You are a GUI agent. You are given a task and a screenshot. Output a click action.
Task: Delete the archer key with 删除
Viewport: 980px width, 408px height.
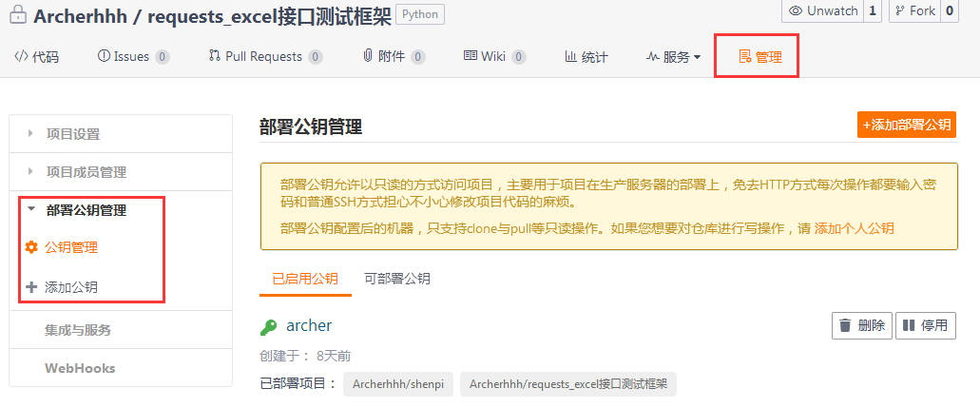[862, 325]
